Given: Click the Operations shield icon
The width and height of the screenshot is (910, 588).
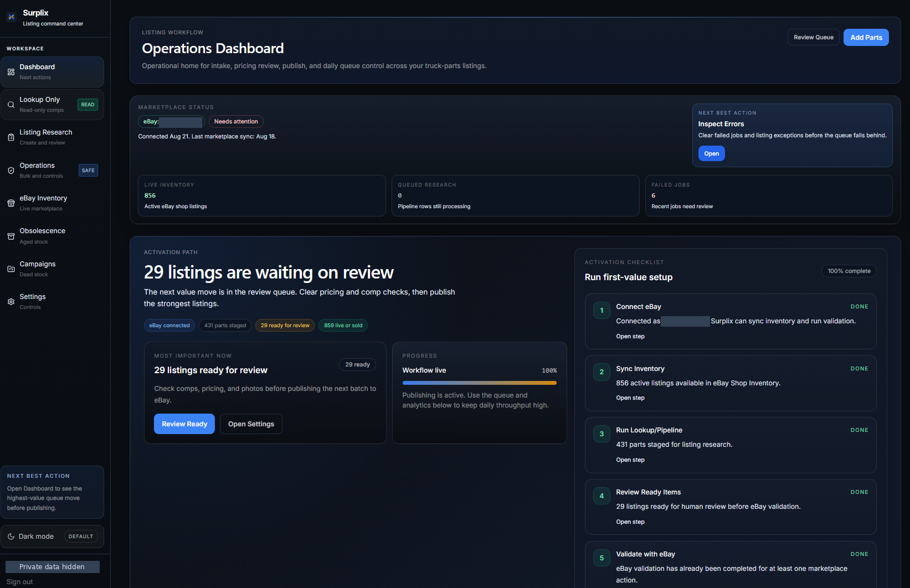Looking at the screenshot, I should pos(11,171).
